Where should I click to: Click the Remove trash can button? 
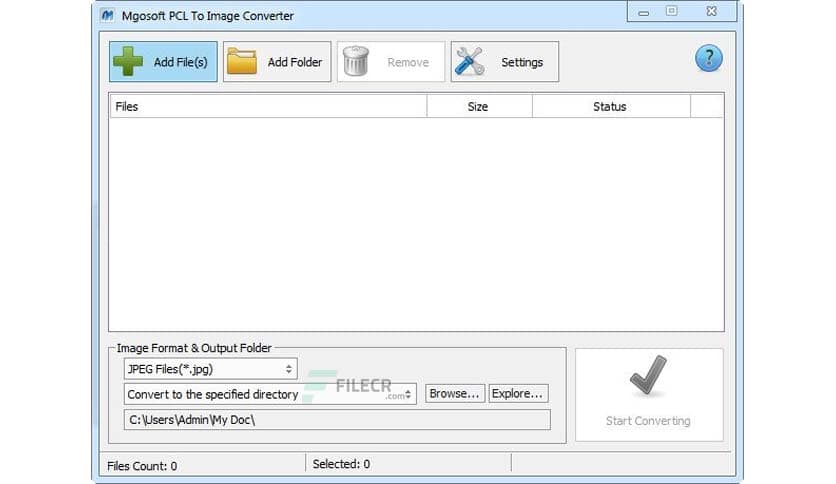(391, 62)
